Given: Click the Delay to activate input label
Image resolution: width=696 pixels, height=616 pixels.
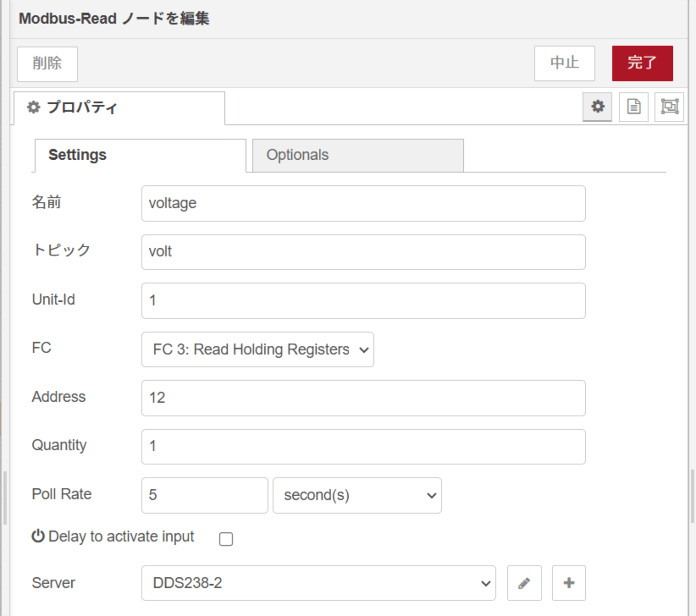Looking at the screenshot, I should point(121,537).
